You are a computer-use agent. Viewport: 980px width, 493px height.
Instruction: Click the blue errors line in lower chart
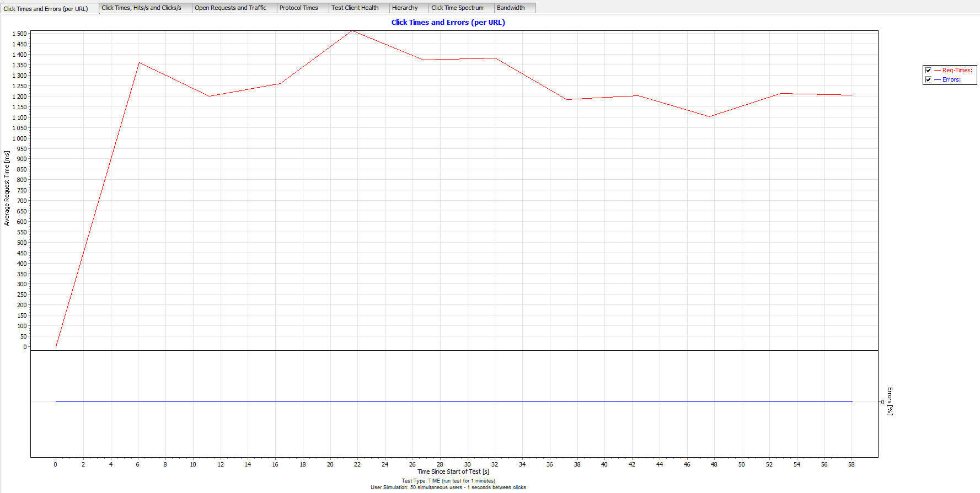pos(453,401)
